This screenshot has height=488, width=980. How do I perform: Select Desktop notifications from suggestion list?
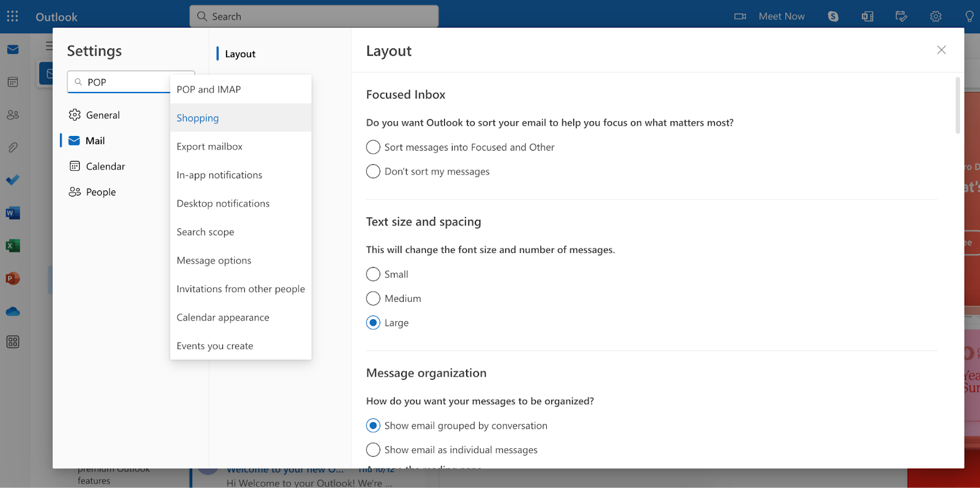pos(223,203)
